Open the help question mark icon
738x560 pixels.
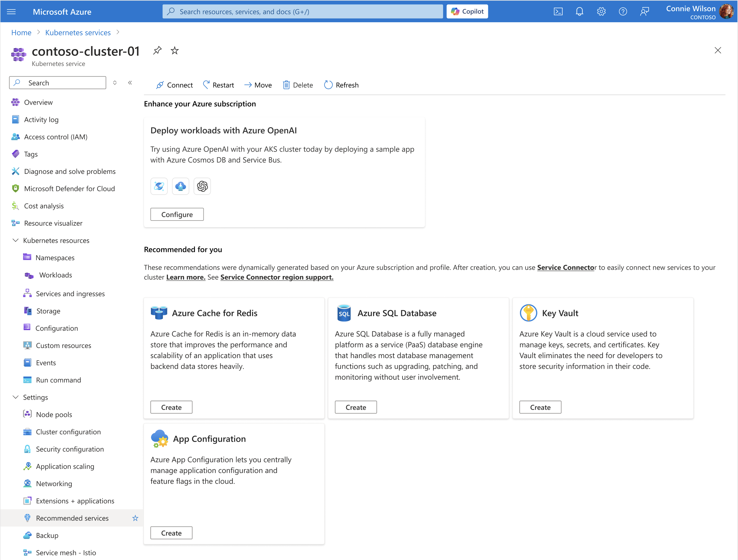click(x=623, y=12)
